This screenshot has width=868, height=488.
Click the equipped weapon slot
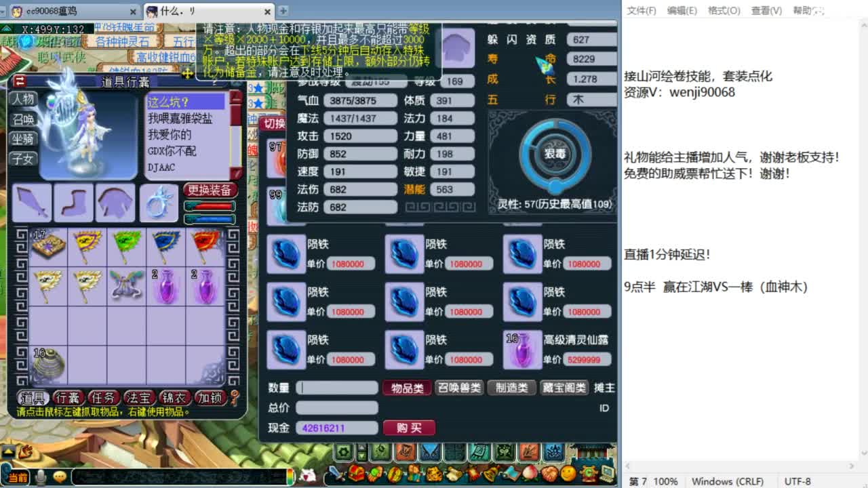pyautogui.click(x=31, y=203)
